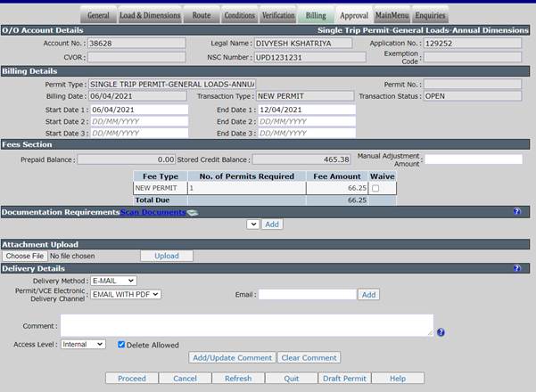Open help icon in Delivery Details header
This screenshot has height=392, width=536.
click(517, 268)
